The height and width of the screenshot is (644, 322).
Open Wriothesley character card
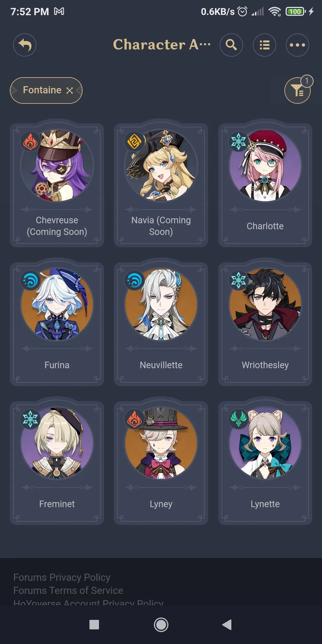(x=265, y=324)
